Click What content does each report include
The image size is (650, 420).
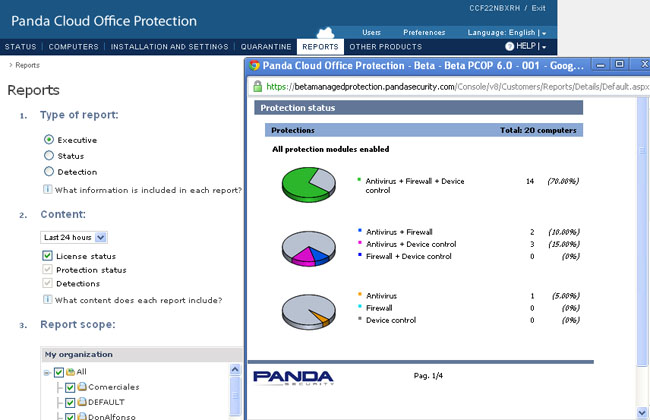[x=138, y=300]
